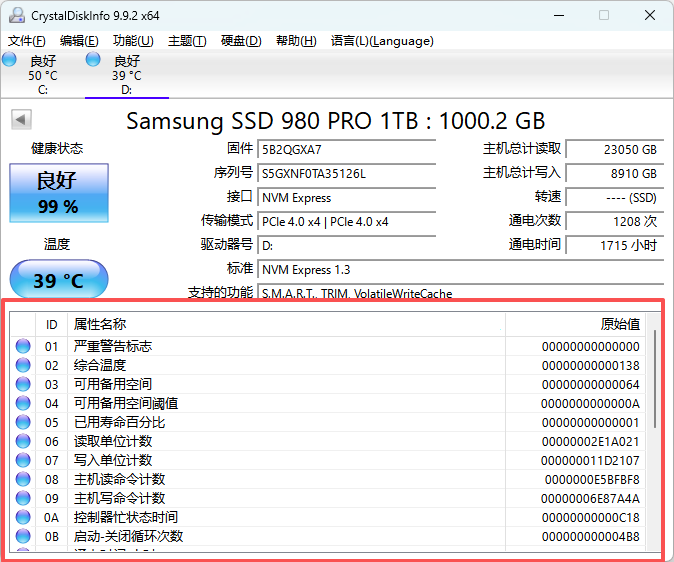Click the rotation speed value ---- (SSD)
Image resolution: width=674 pixels, height=562 pixels.
(615, 198)
